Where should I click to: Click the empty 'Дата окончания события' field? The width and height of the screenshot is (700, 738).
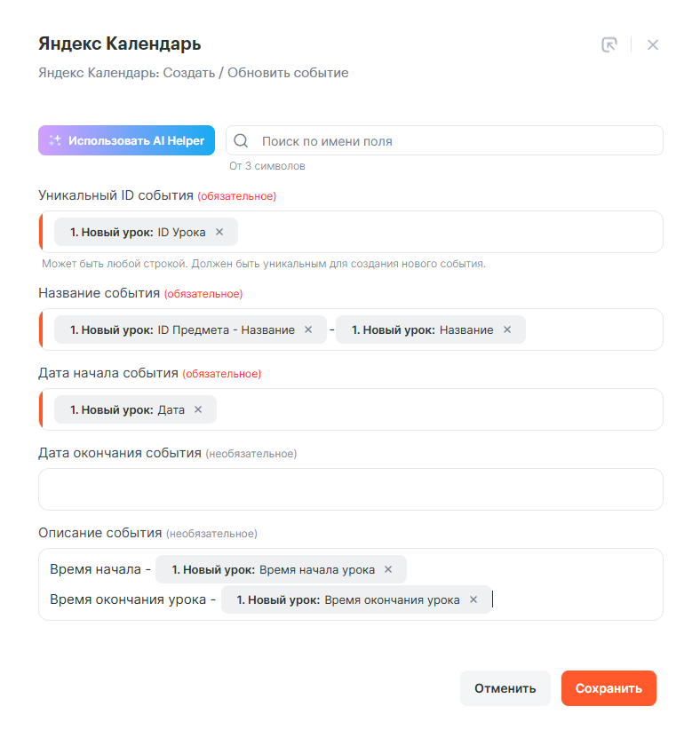351,489
